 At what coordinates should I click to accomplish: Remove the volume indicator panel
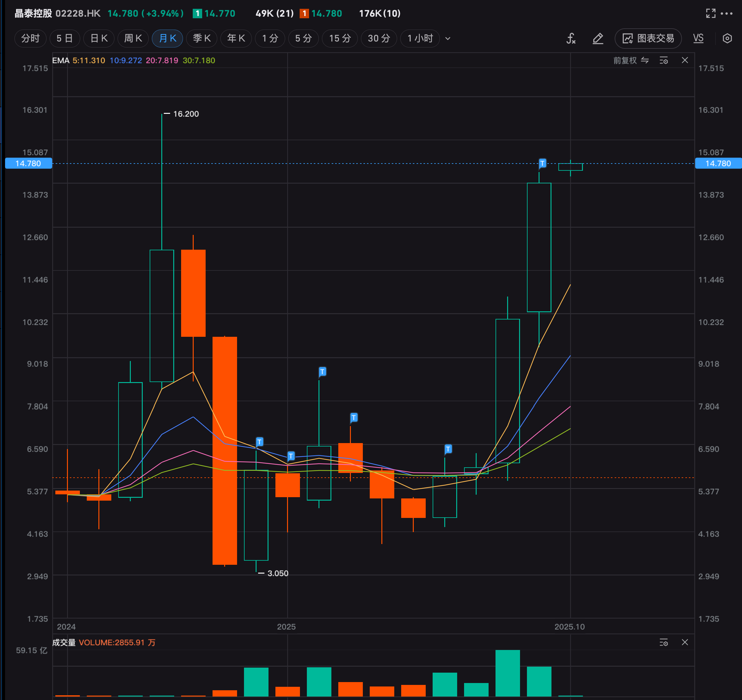[x=685, y=642]
